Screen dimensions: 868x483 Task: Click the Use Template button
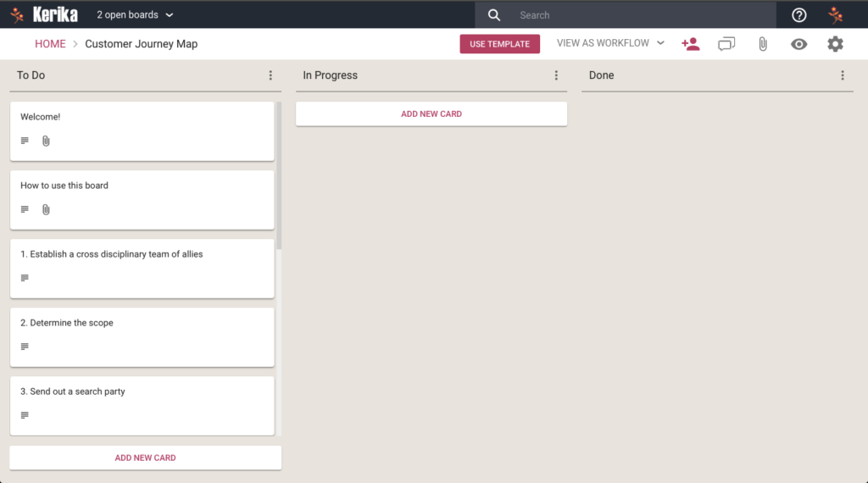point(500,44)
